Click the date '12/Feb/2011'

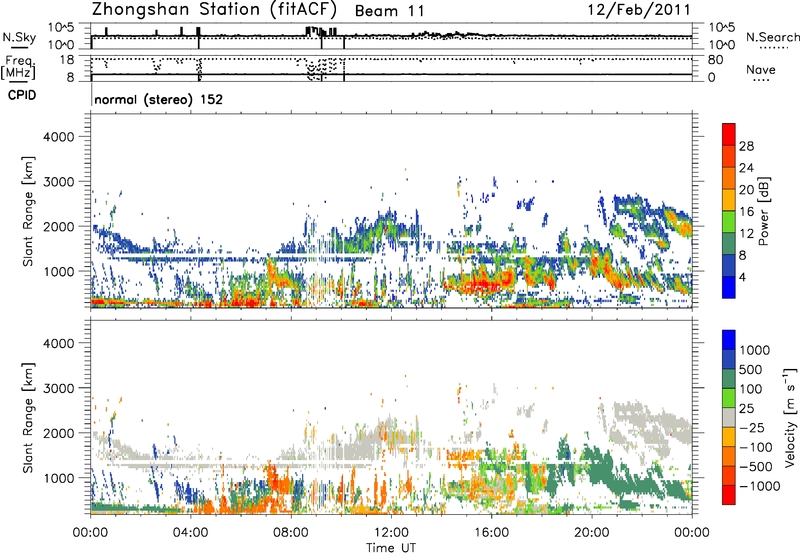[639, 10]
